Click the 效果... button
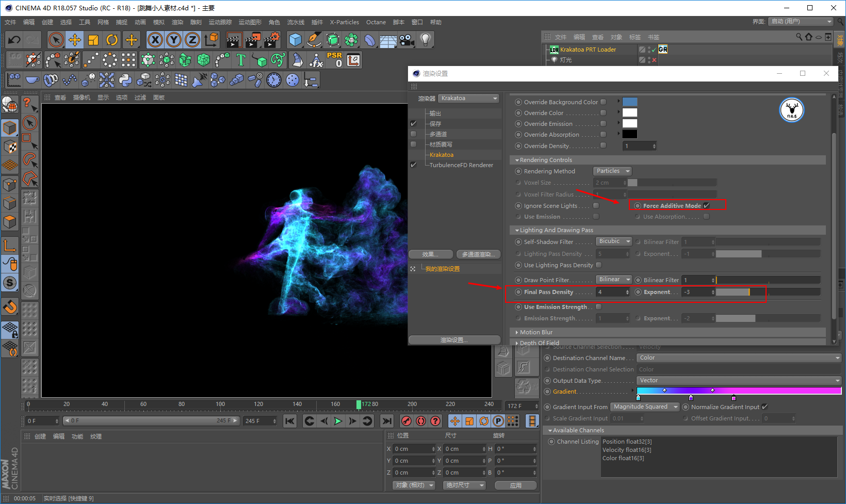The height and width of the screenshot is (504, 846). click(x=430, y=254)
